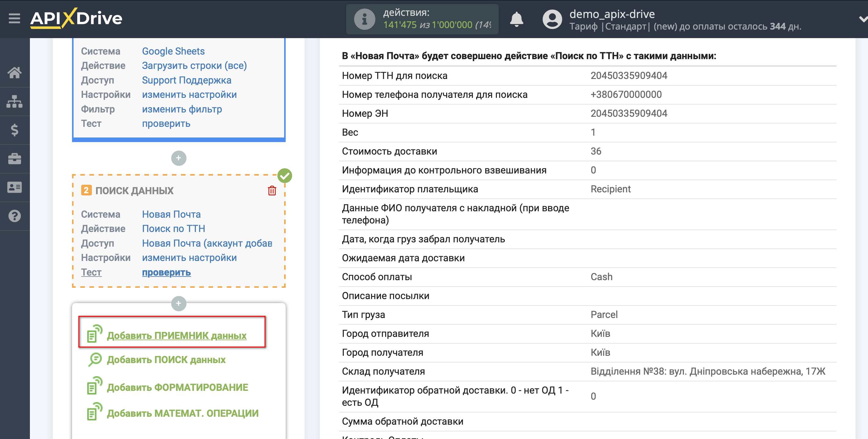Open the Support Поддержка access link
The width and height of the screenshot is (868, 439).
186,80
